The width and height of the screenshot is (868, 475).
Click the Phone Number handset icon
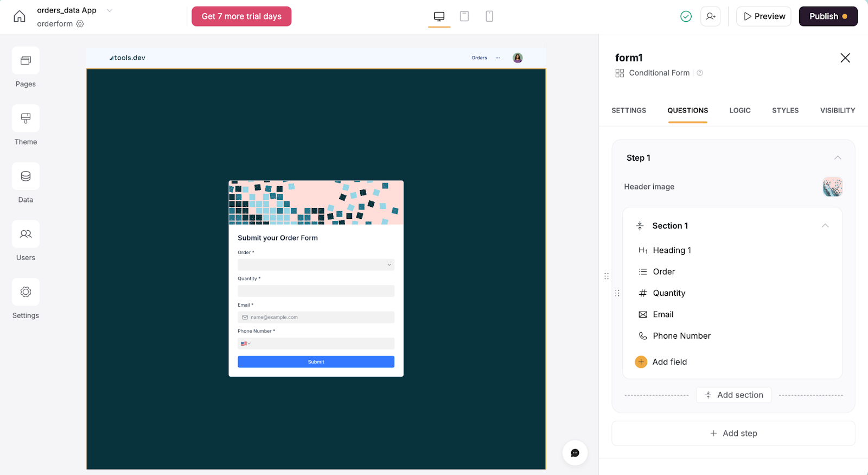(643, 336)
